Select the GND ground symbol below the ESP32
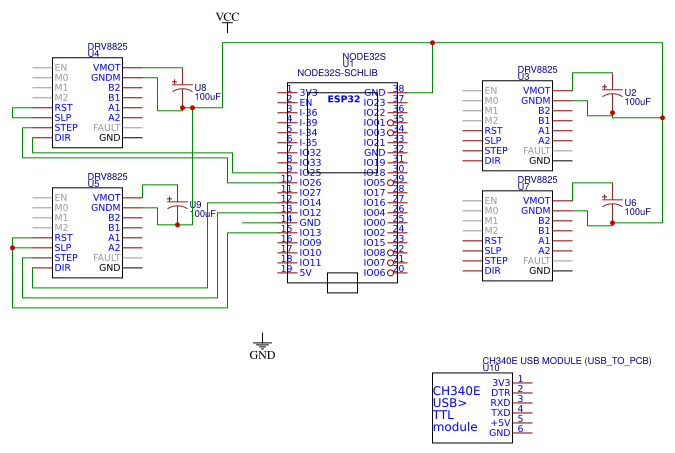Viewport: 675px width, 453px height. pyautogui.click(x=262, y=347)
